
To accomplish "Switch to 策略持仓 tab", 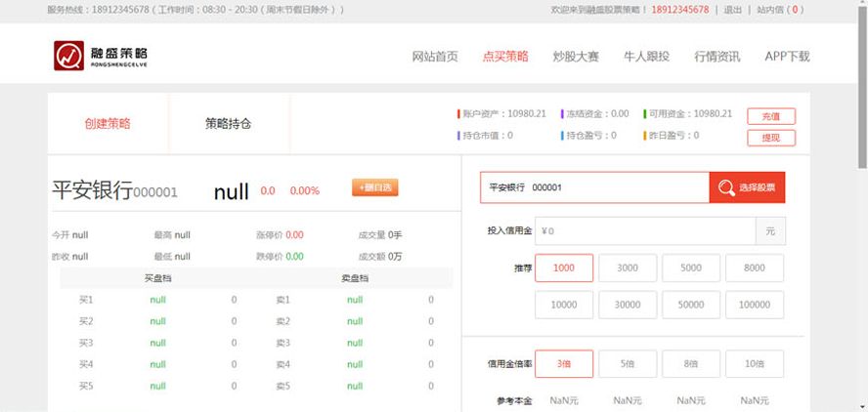I will [229, 124].
